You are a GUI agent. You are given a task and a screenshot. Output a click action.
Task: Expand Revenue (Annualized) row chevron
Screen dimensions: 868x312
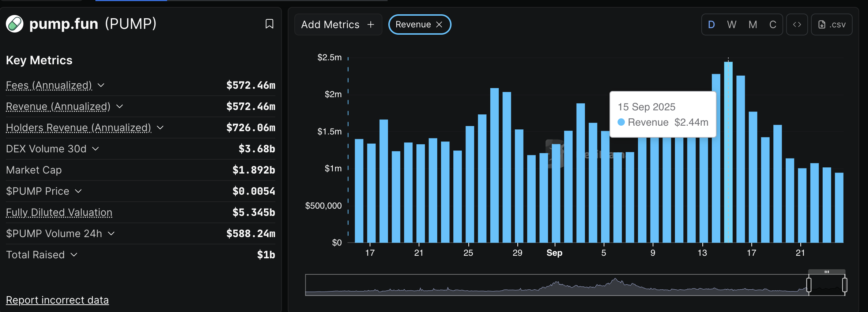pos(120,106)
